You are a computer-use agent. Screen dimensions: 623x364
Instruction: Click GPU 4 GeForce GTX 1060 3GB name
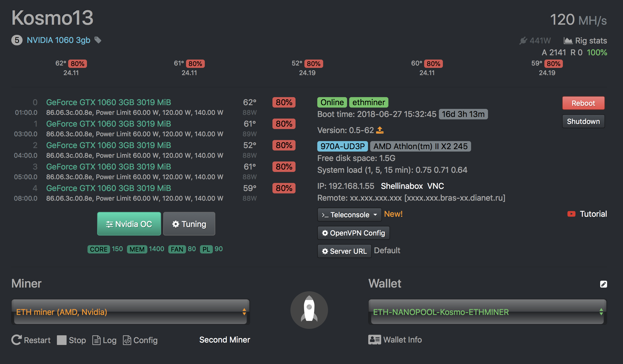[x=108, y=188]
